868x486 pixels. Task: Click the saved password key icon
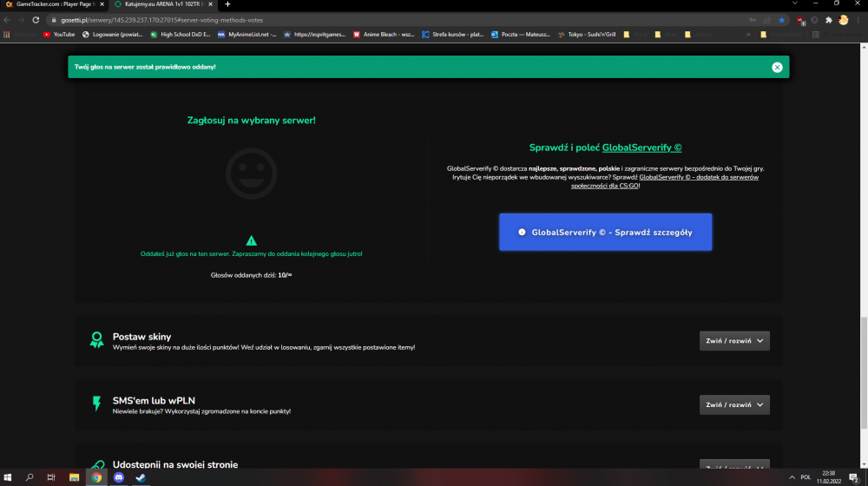click(x=753, y=20)
